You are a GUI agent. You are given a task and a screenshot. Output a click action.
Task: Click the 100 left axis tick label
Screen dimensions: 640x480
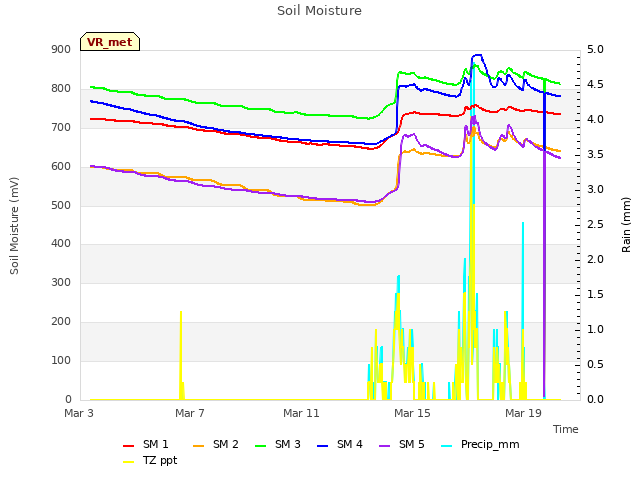point(61,360)
